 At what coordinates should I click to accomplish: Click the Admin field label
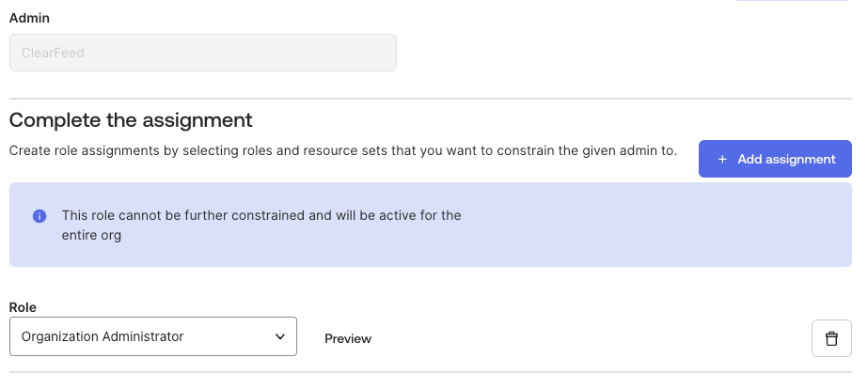click(29, 18)
